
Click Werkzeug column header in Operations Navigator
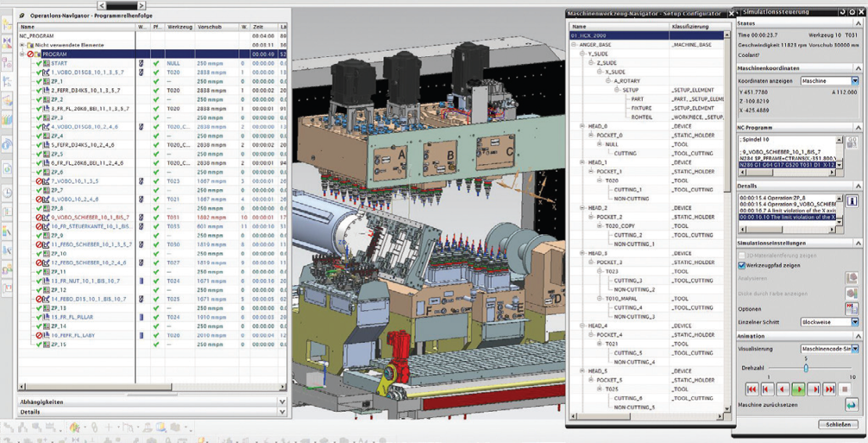point(179,26)
